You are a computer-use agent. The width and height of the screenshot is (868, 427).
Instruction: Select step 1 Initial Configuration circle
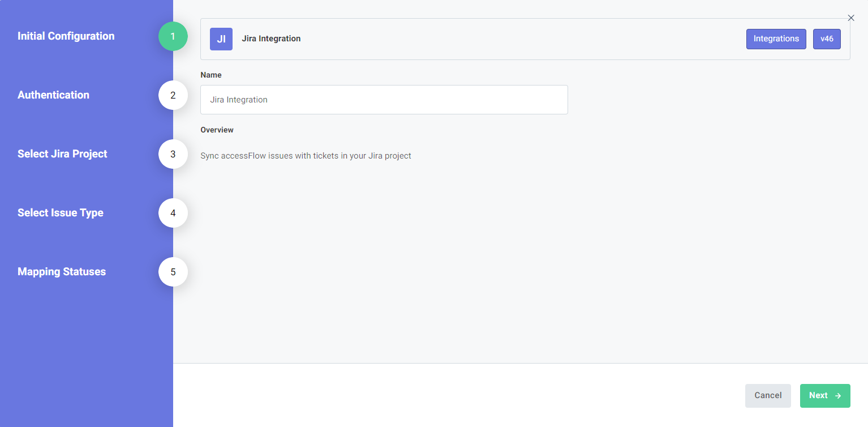pos(173,36)
